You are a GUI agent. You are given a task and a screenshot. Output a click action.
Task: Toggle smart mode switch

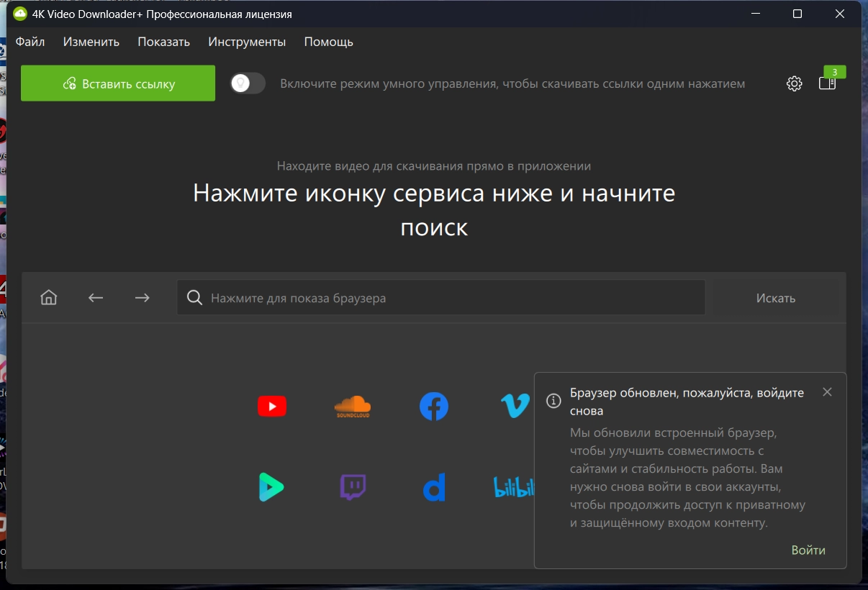click(248, 83)
